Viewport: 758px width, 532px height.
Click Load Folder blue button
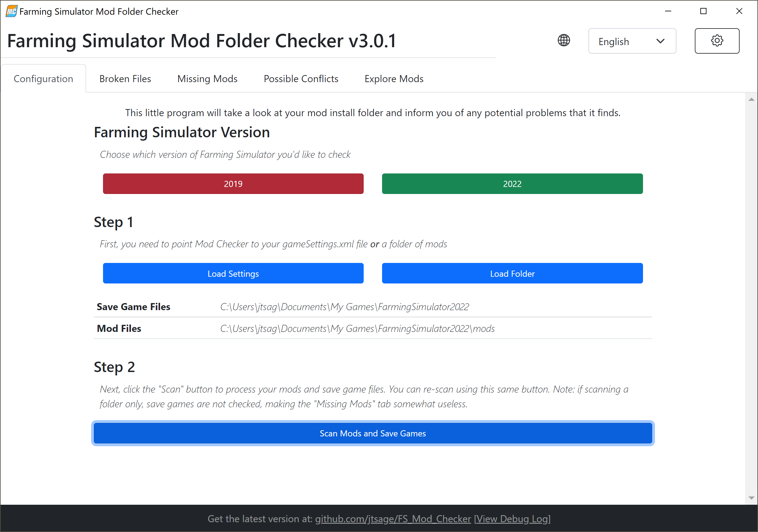tap(513, 273)
